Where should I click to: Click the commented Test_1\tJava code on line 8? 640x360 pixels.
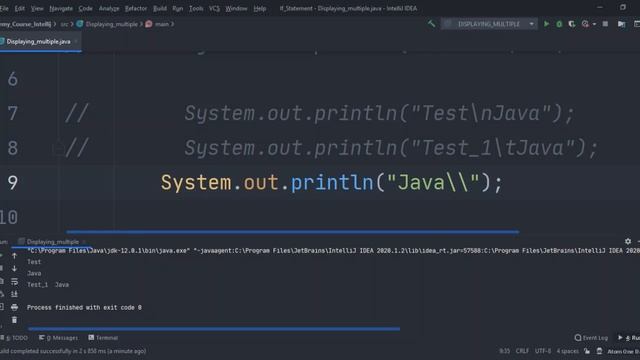pos(391,148)
